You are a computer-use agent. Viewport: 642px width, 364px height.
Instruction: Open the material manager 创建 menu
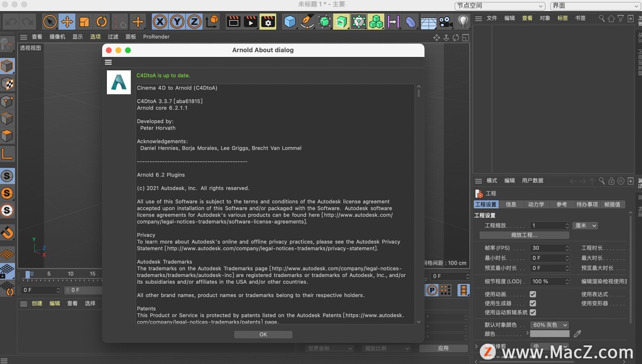37,303
